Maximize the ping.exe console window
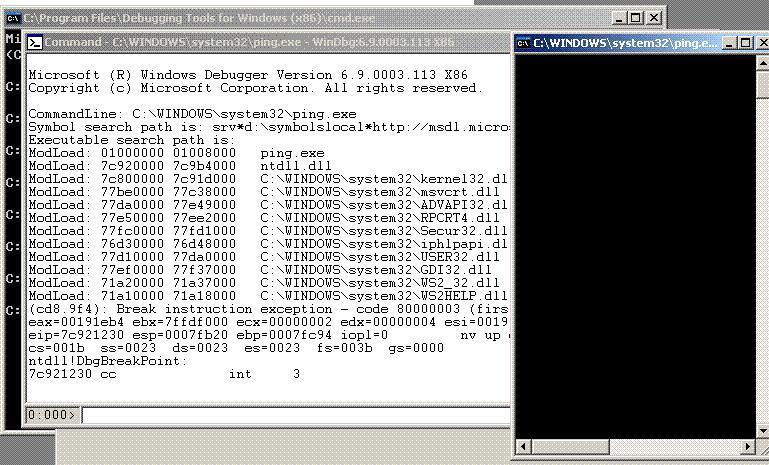The image size is (769, 465). point(745,43)
